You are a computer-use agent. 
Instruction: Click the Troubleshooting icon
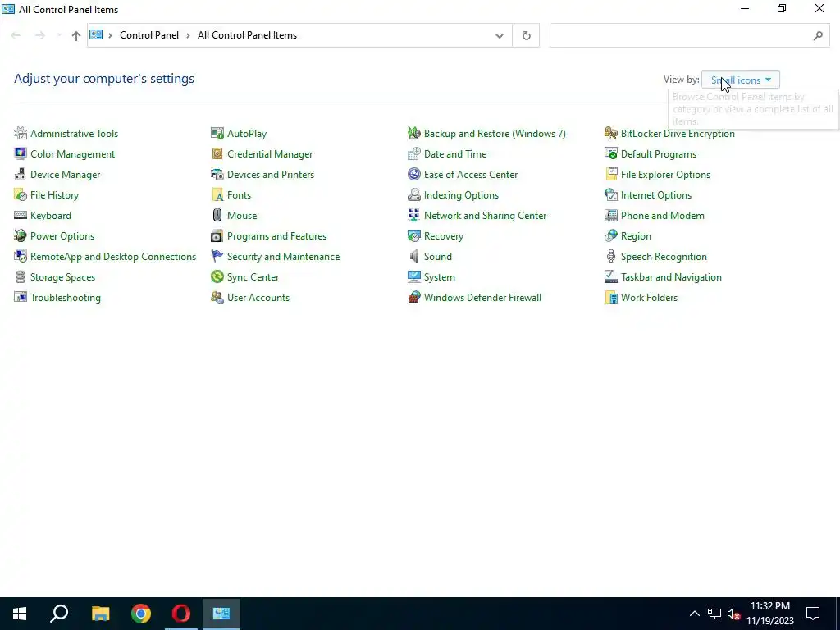(x=21, y=297)
